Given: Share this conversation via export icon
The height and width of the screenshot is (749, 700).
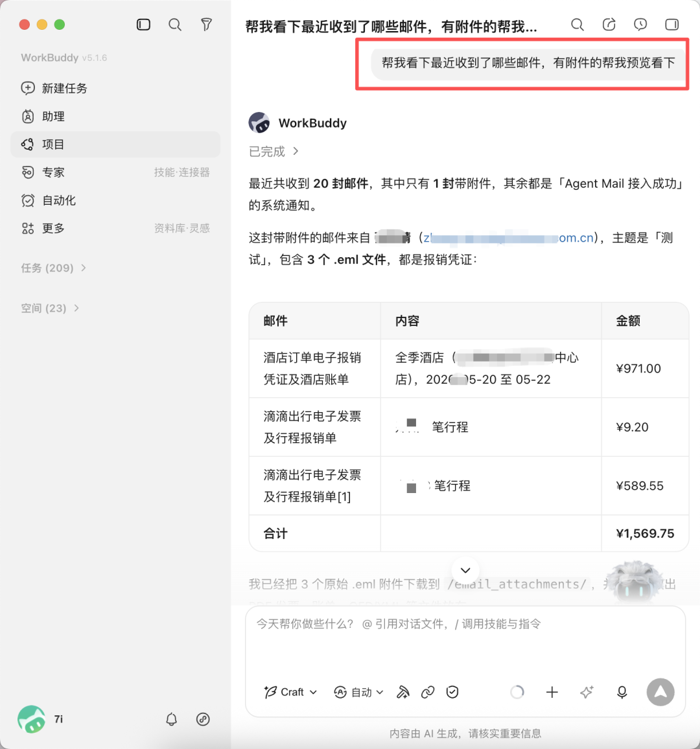Looking at the screenshot, I should pos(609,25).
